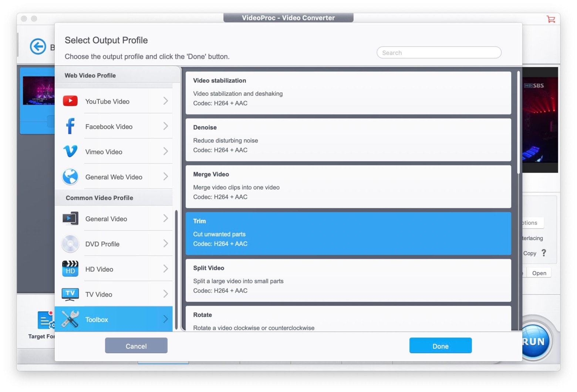577x392 pixels.
Task: Expand the YouTube Video chevron
Action: (x=165, y=101)
